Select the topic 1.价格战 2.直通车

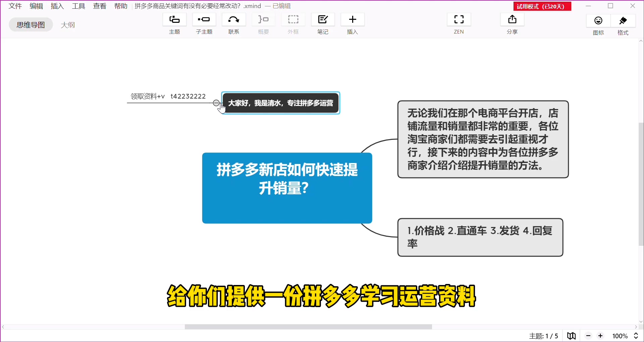[x=480, y=237]
